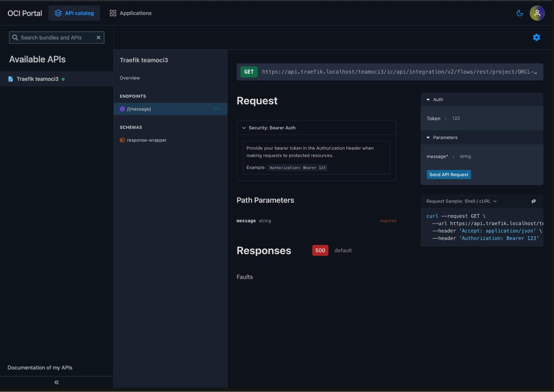Open the user profile avatar menu
Screen dimensions: 554x392
[537, 13]
